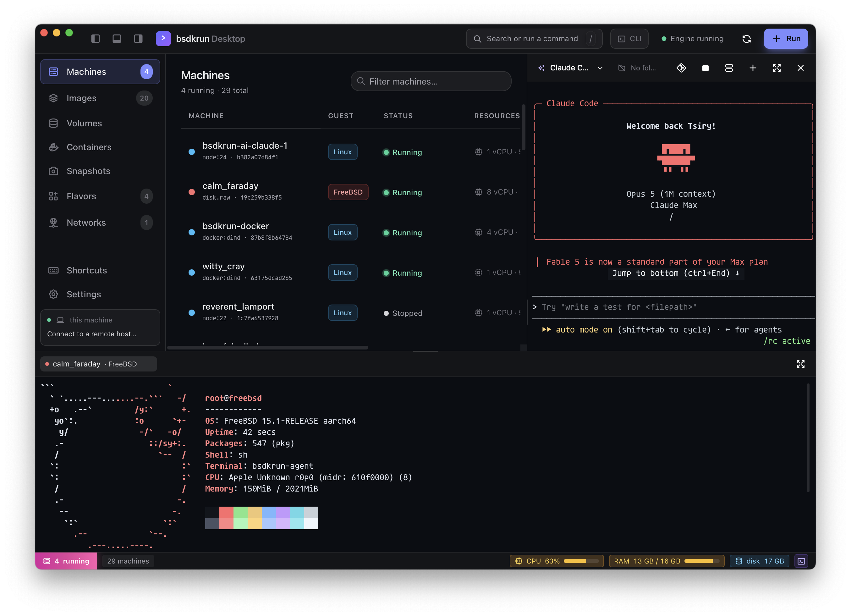This screenshot has height=616, width=851.
Task: Click the 29 machines status bar item
Action: tap(128, 561)
